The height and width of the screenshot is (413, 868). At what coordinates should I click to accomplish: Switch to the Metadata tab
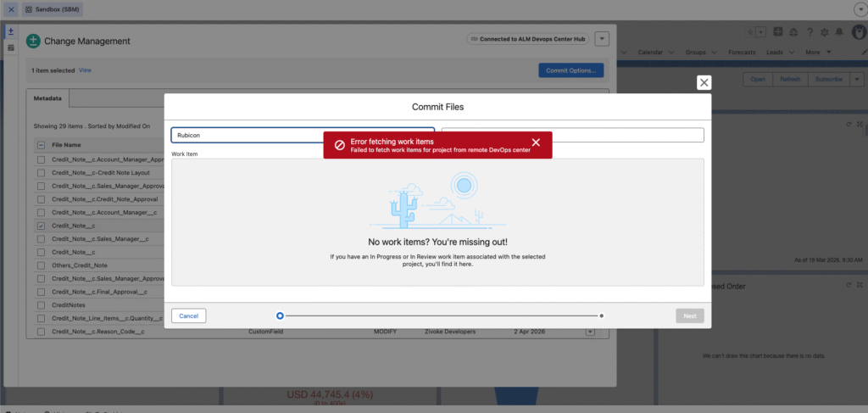click(47, 98)
